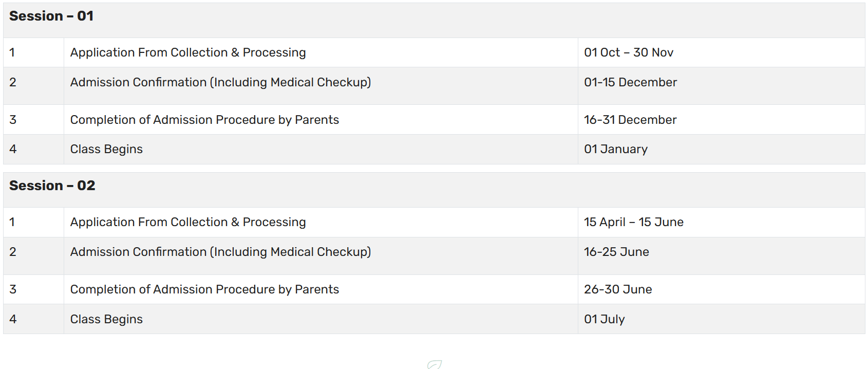Select Session 02 Admission Confirmation row text

220,252
